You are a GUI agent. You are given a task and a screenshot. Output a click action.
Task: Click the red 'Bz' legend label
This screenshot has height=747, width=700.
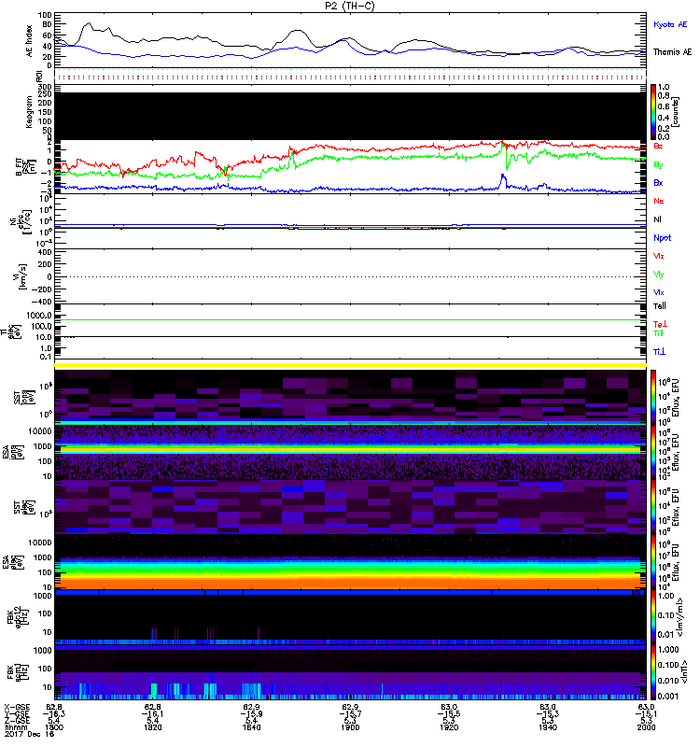click(658, 146)
